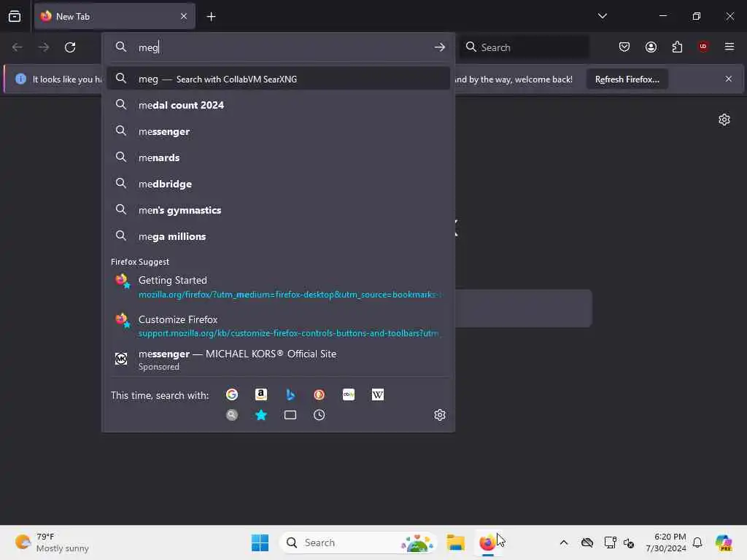Search this time with Amazon

(x=261, y=394)
